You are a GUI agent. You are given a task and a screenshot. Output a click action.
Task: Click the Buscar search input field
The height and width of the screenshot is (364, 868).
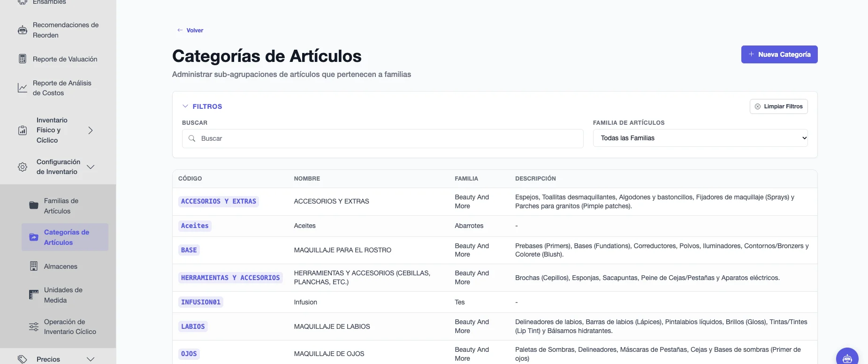383,138
